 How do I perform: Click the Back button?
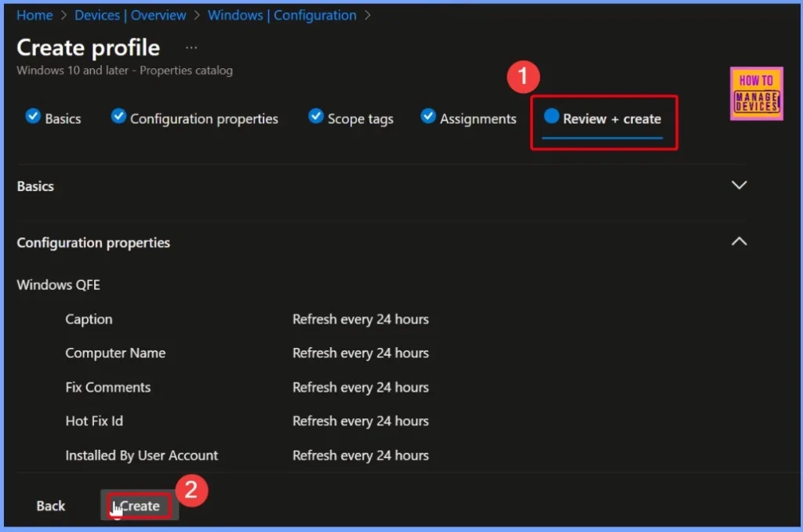[x=51, y=506]
